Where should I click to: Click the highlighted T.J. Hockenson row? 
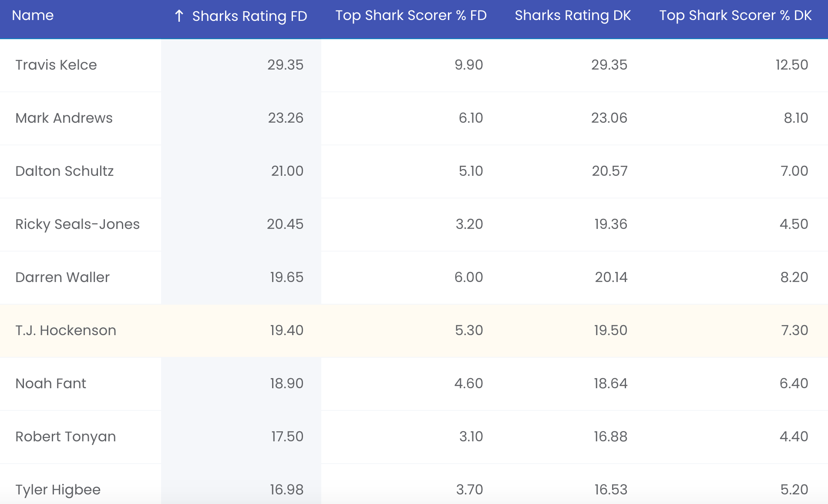[x=414, y=331]
